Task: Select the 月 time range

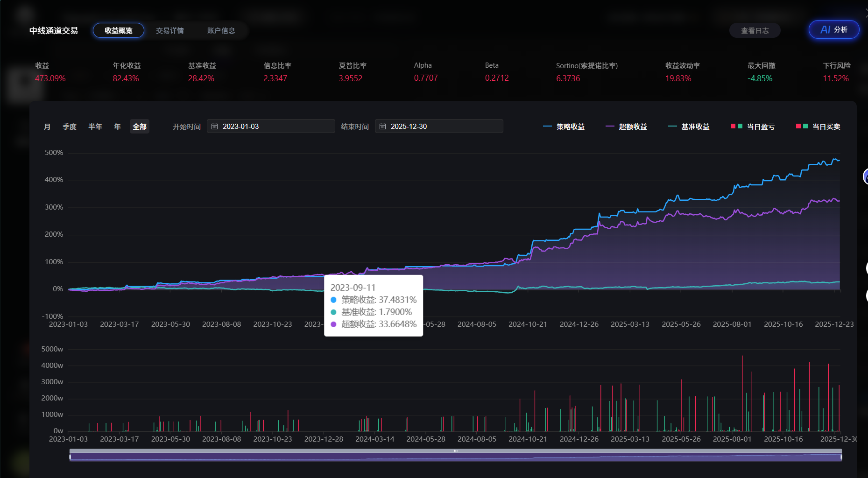Action: (47, 127)
